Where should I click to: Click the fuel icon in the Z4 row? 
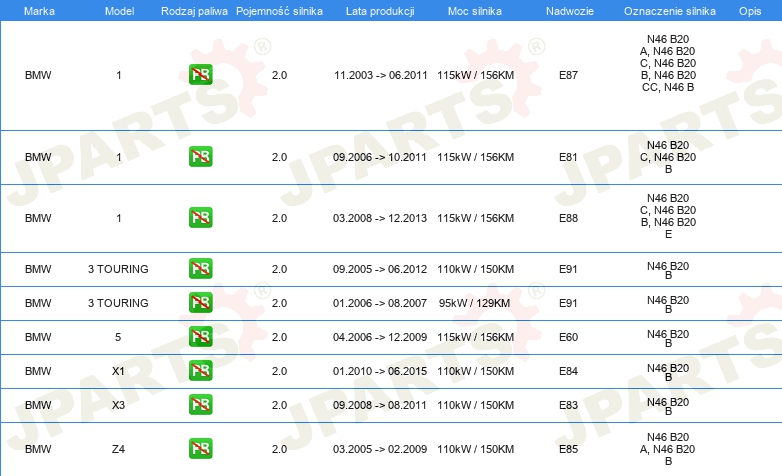(x=200, y=448)
